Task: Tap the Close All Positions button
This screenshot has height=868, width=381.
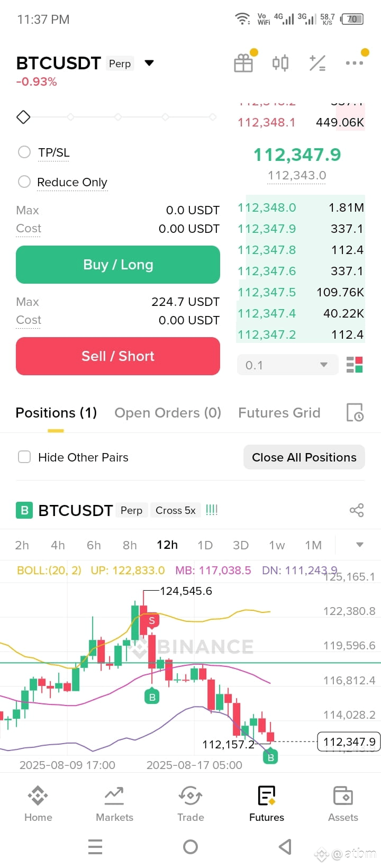Action: click(304, 457)
